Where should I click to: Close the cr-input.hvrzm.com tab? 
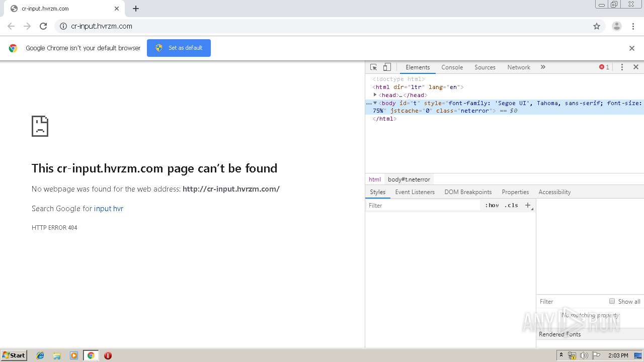(x=117, y=9)
